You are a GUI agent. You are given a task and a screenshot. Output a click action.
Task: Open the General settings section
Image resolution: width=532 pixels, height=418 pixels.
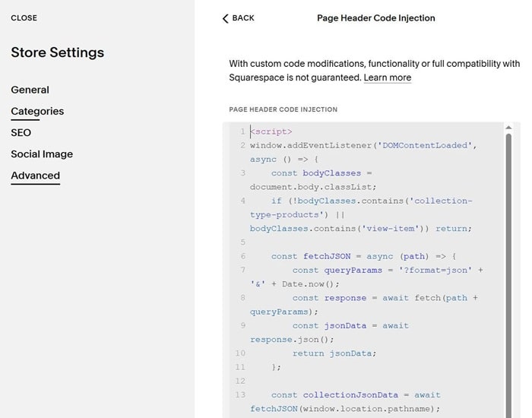tap(30, 90)
